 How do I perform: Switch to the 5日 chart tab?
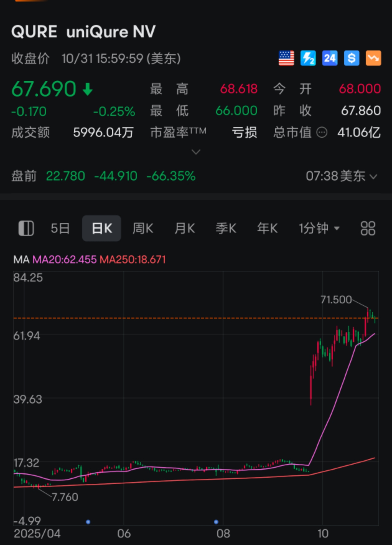[x=60, y=228]
